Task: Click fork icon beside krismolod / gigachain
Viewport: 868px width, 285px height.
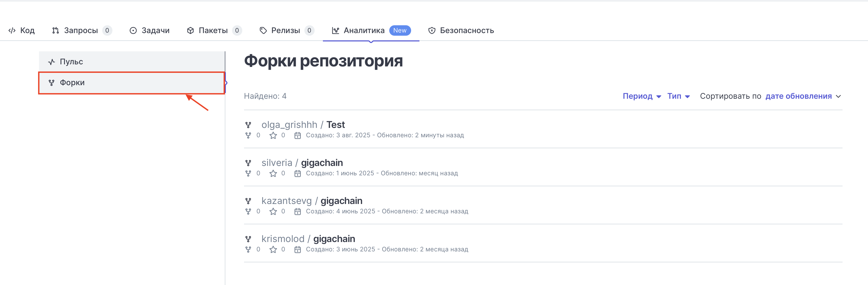Action: [x=248, y=239]
